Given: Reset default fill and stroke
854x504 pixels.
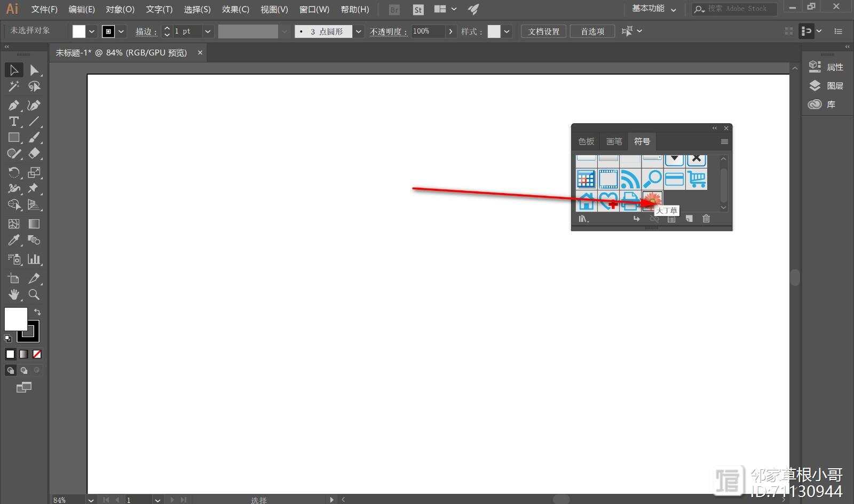Looking at the screenshot, I should (x=8, y=338).
